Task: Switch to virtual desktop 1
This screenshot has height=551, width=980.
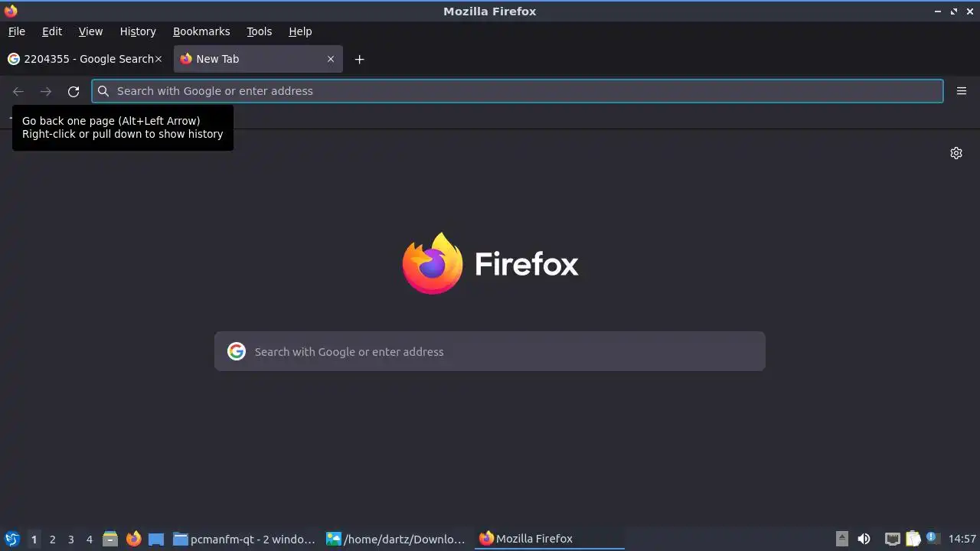Action: pos(34,539)
